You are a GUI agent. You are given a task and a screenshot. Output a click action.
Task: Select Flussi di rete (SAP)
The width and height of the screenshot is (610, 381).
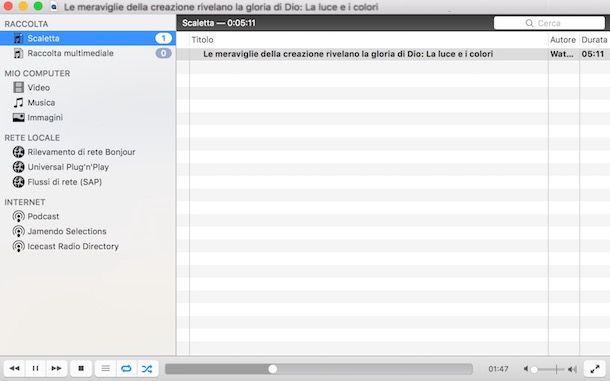(x=65, y=182)
